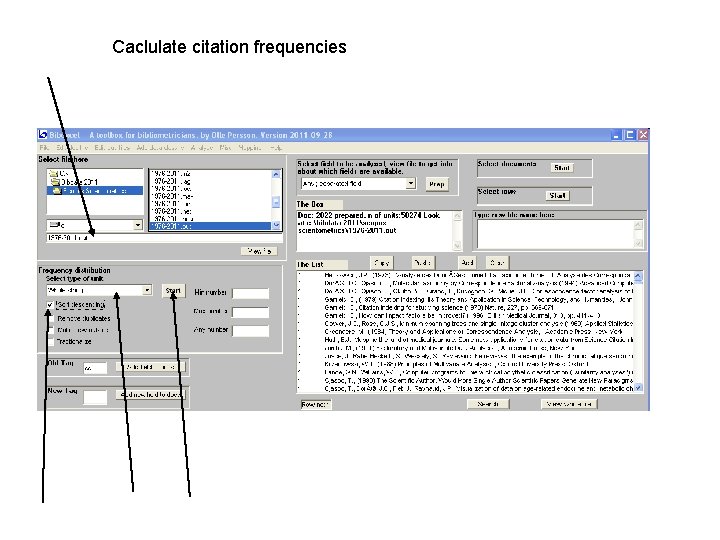Click the Prep button

[x=437, y=184]
